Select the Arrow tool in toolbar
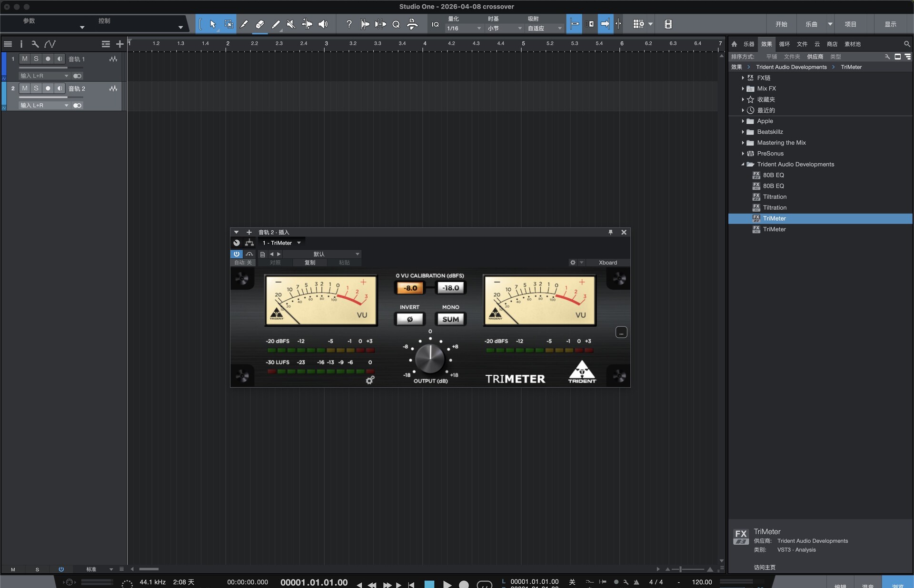 pos(213,24)
